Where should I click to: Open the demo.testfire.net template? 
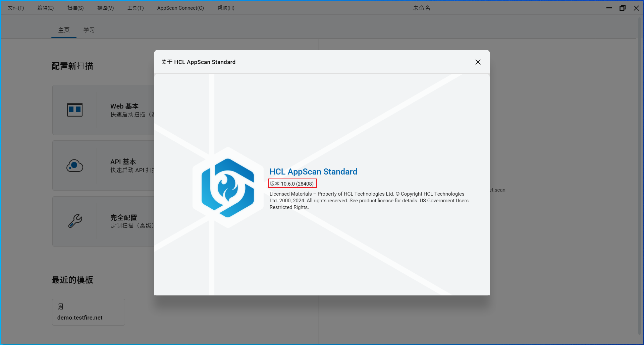[89, 312]
